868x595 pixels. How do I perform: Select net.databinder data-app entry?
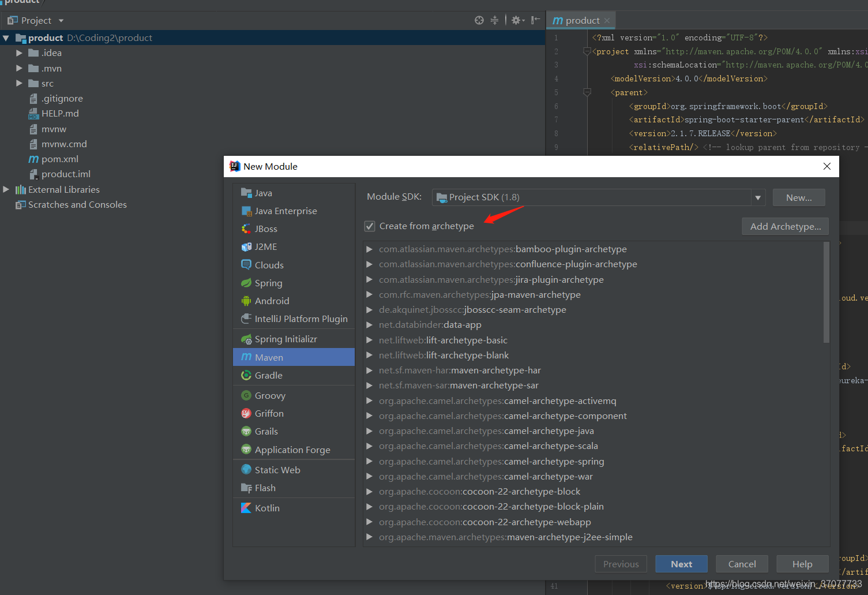click(430, 325)
